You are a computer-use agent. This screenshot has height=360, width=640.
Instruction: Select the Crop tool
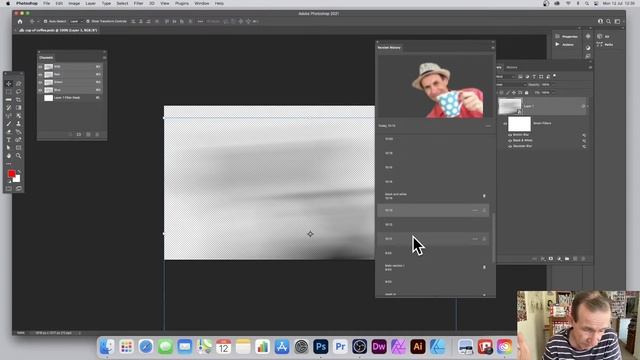[x=18, y=100]
